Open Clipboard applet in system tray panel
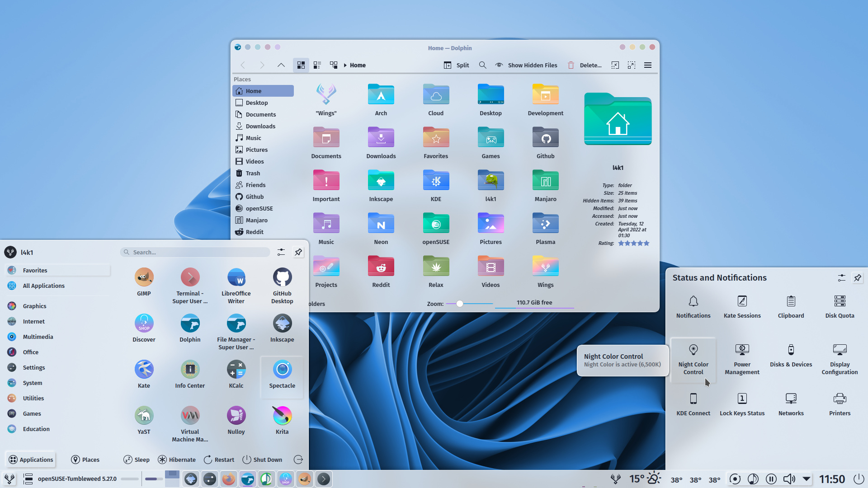This screenshot has width=868, height=488. click(x=791, y=307)
